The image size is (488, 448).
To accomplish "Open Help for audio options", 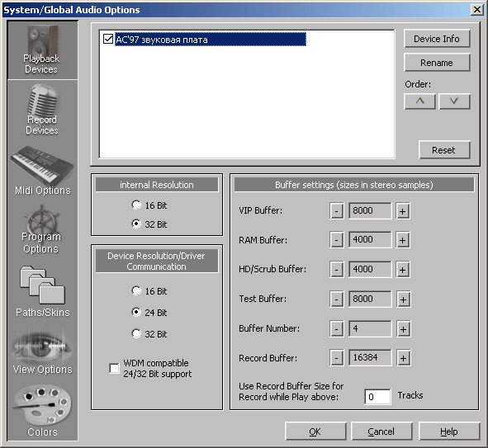I will 449,431.
